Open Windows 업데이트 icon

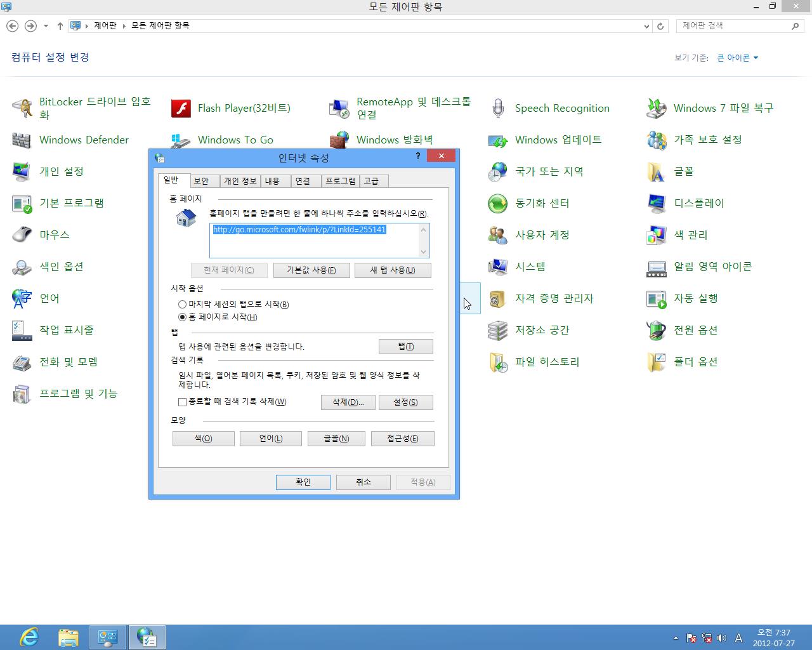498,140
